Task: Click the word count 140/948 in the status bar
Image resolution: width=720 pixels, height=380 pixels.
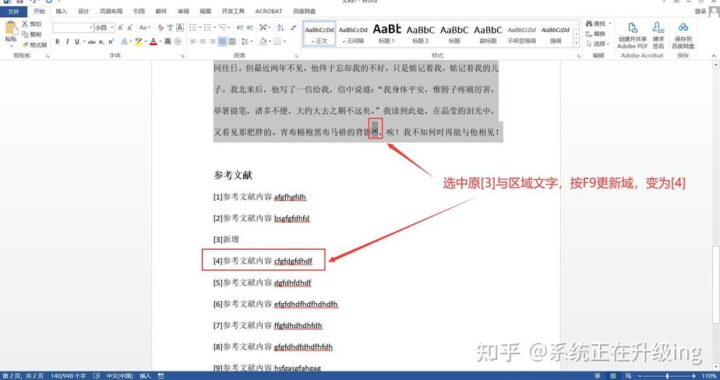Action: 68,376
